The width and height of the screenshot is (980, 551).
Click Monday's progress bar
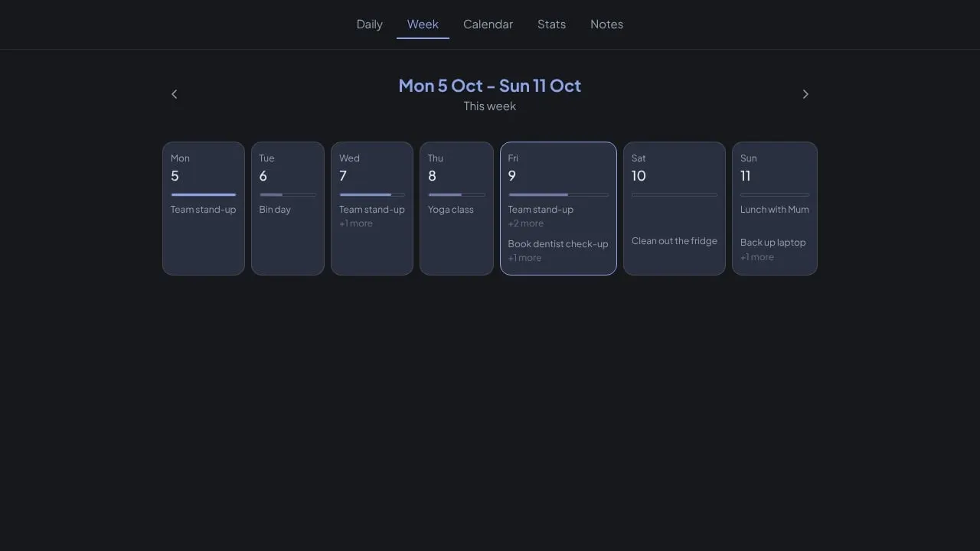[x=204, y=194]
